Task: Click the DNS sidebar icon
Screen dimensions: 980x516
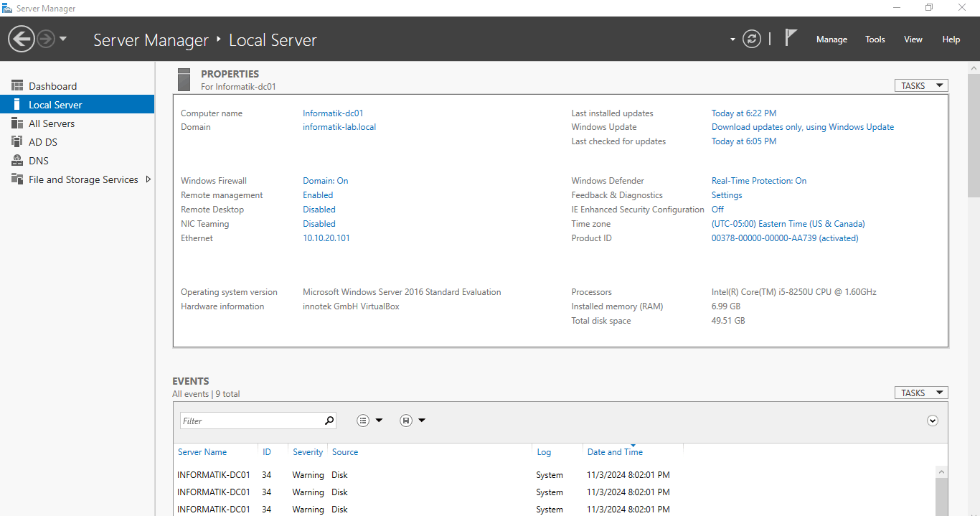Action: pos(17,161)
